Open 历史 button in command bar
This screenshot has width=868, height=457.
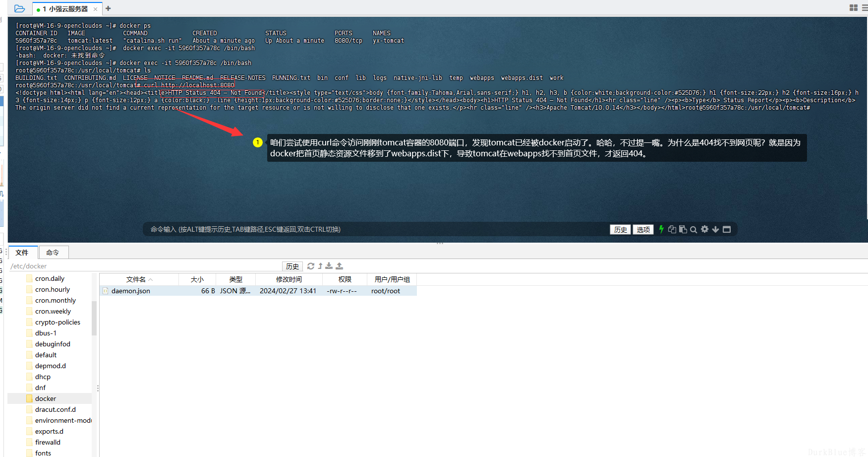[620, 229]
